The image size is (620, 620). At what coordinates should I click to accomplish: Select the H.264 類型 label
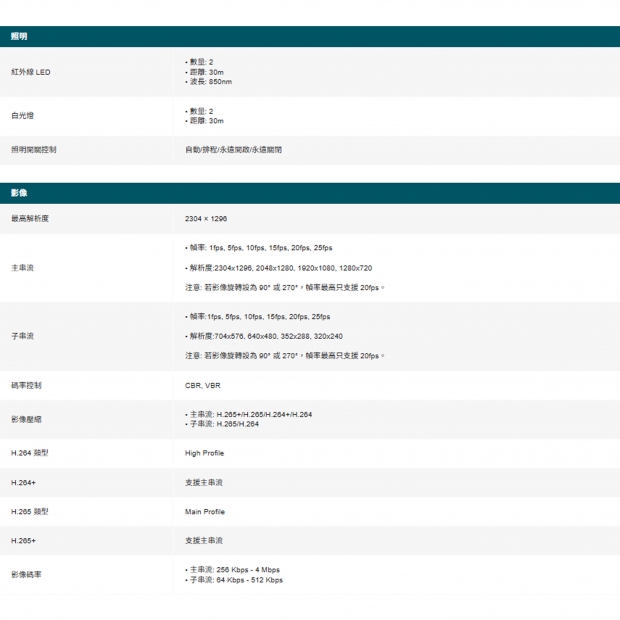(x=30, y=453)
